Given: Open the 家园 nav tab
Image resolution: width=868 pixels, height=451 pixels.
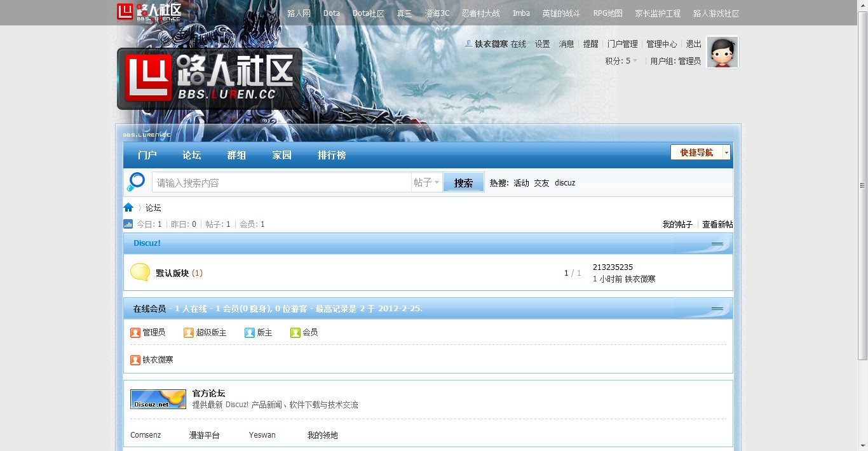Looking at the screenshot, I should pyautogui.click(x=282, y=155).
